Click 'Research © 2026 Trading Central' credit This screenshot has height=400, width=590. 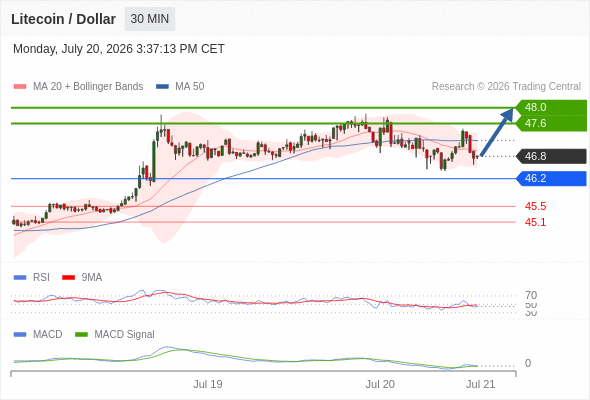(x=506, y=87)
